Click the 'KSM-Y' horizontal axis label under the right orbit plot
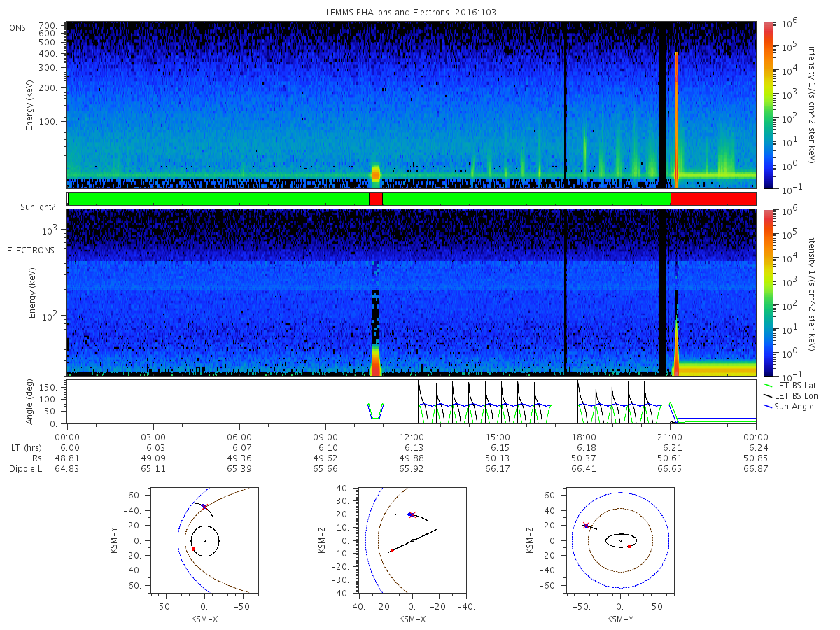Viewport: 840px width, 630px height. 620,619
